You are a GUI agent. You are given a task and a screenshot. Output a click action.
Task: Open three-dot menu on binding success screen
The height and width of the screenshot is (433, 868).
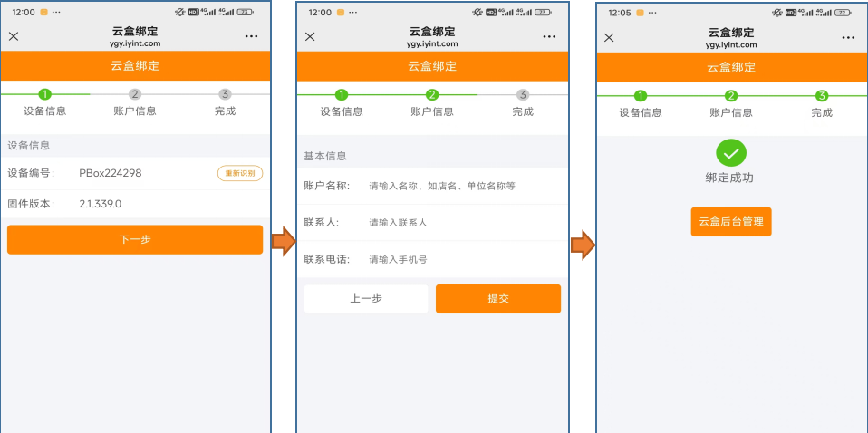coord(848,37)
